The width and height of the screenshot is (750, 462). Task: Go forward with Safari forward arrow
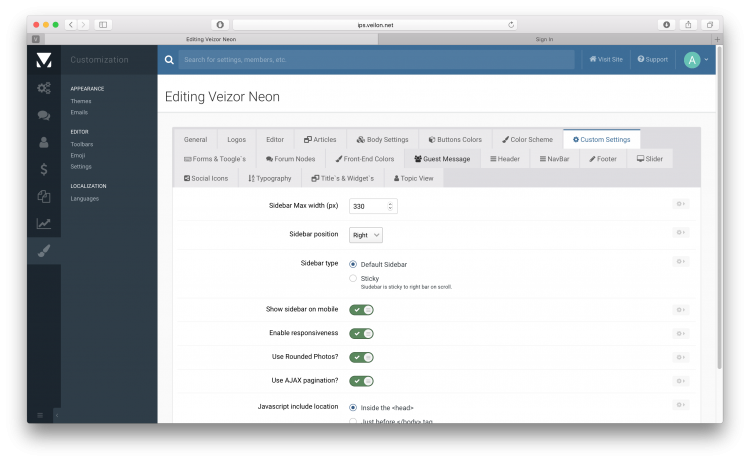(83, 24)
